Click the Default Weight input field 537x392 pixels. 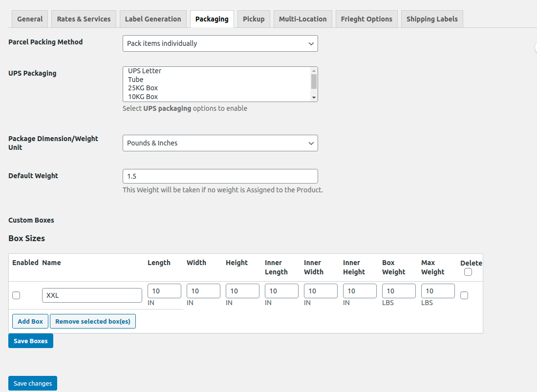(x=220, y=176)
